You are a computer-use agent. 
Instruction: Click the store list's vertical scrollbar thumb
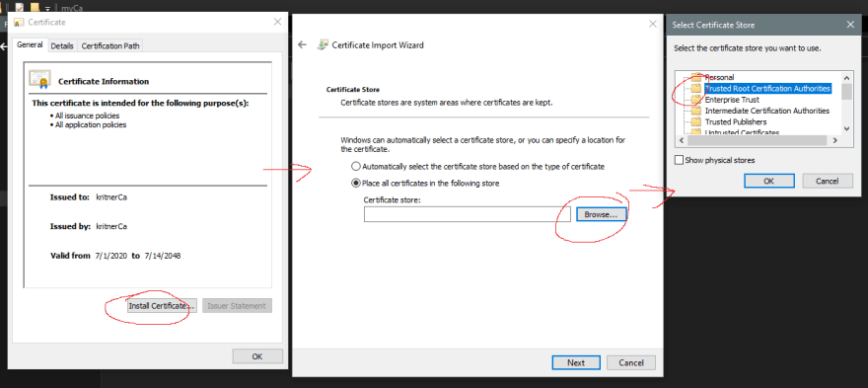click(846, 92)
